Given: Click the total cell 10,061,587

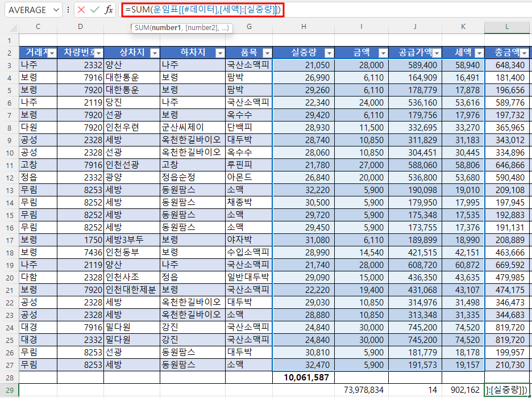Looking at the screenshot, I should (x=304, y=378).
